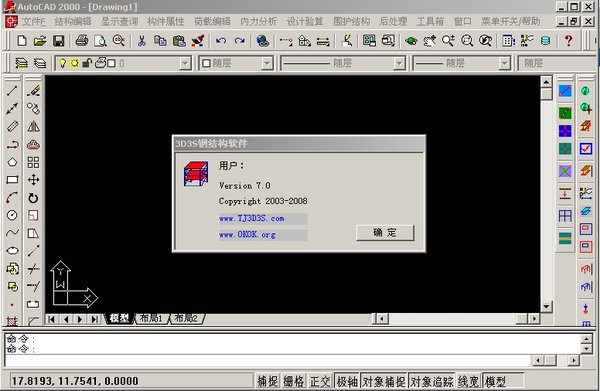This screenshot has height=391, width=600.
Task: Toggle layer on/off light bulb icon
Action: pyautogui.click(x=62, y=63)
